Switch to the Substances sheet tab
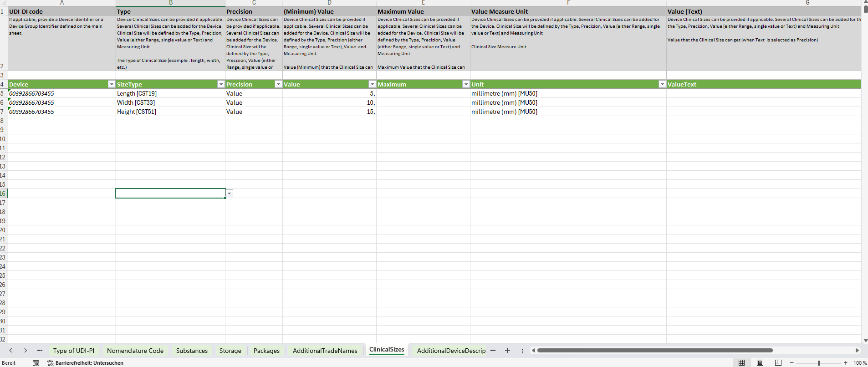The image size is (868, 367). pos(192,351)
